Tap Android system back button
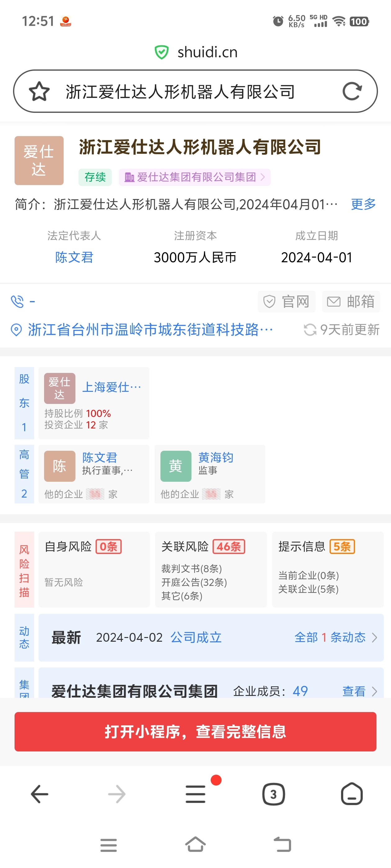391x868 pixels. pos(282,845)
